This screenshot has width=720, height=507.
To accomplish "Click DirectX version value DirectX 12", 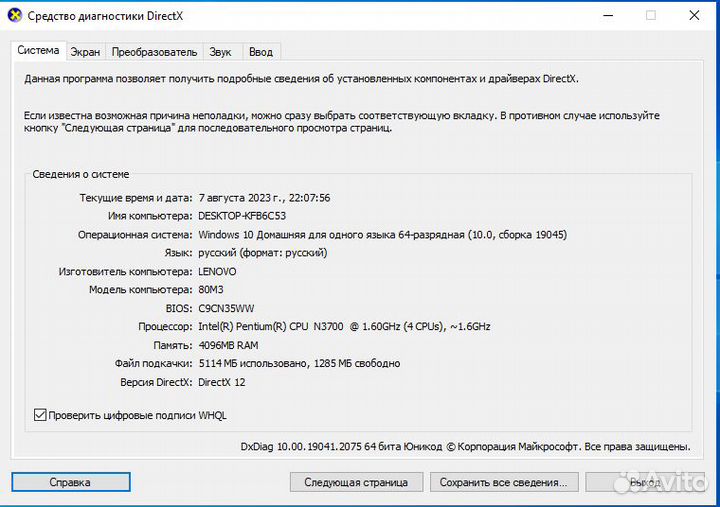I will coord(222,382).
